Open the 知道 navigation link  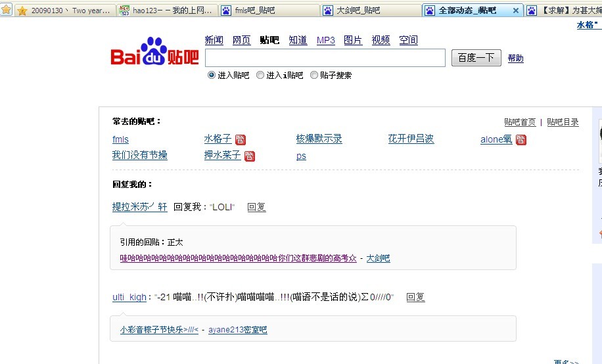[298, 40]
